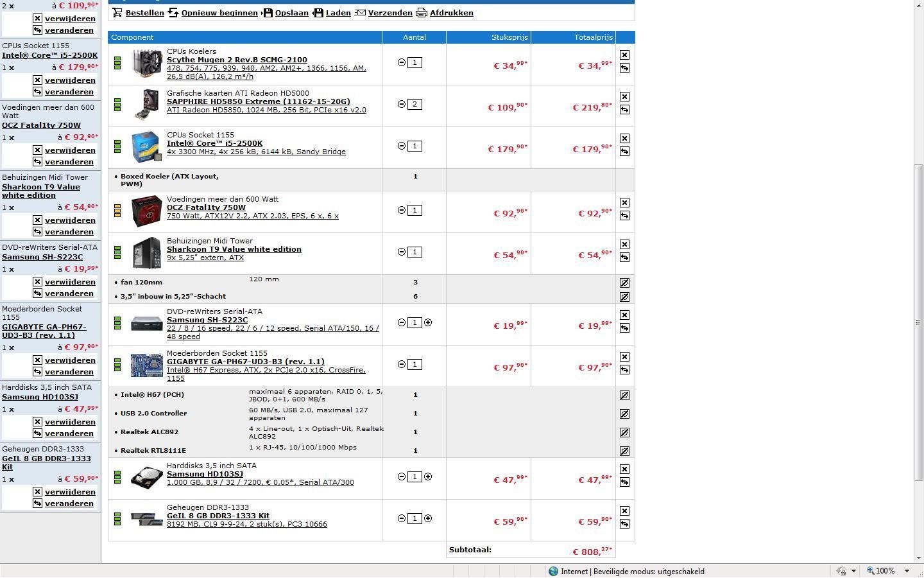Sidebar: click verwijderen under Samsung HD103SJ

[70, 422]
